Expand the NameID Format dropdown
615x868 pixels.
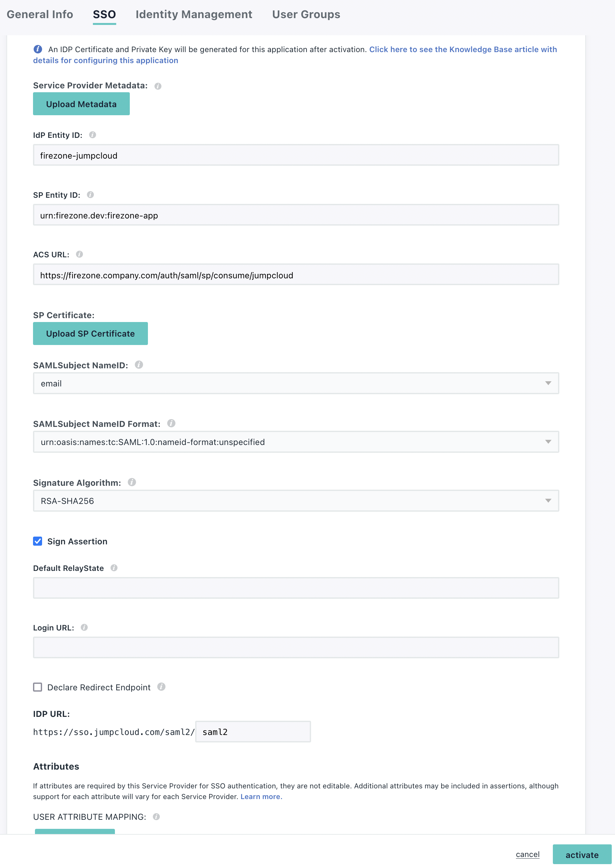click(549, 441)
